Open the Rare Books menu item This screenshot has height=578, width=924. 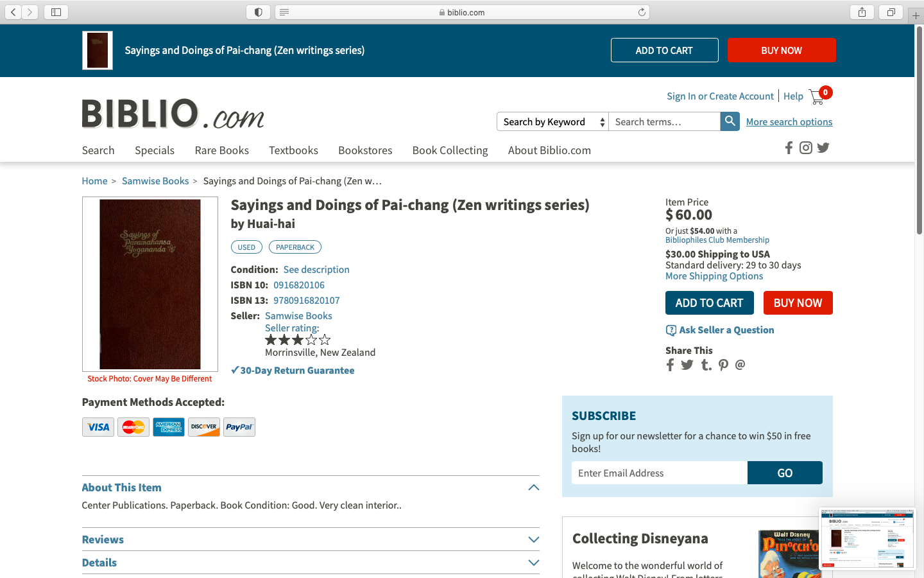coord(222,150)
